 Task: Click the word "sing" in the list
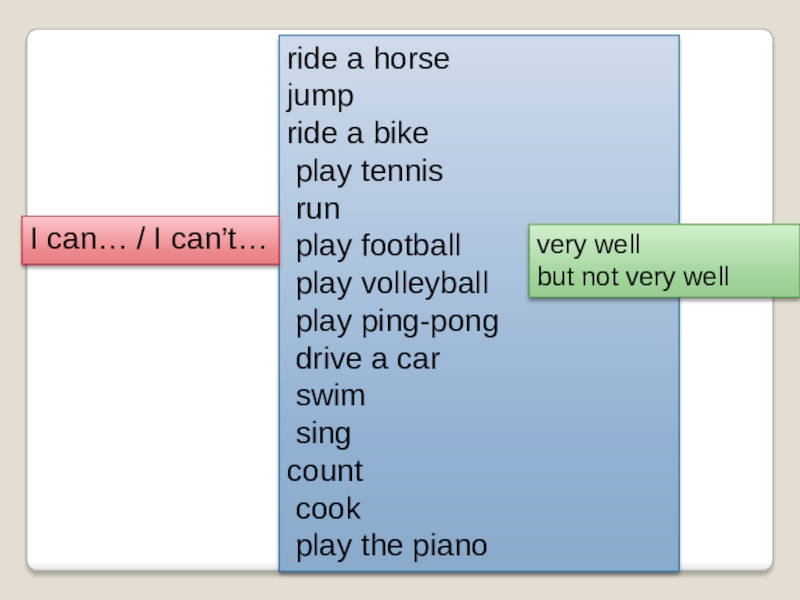pos(323,434)
